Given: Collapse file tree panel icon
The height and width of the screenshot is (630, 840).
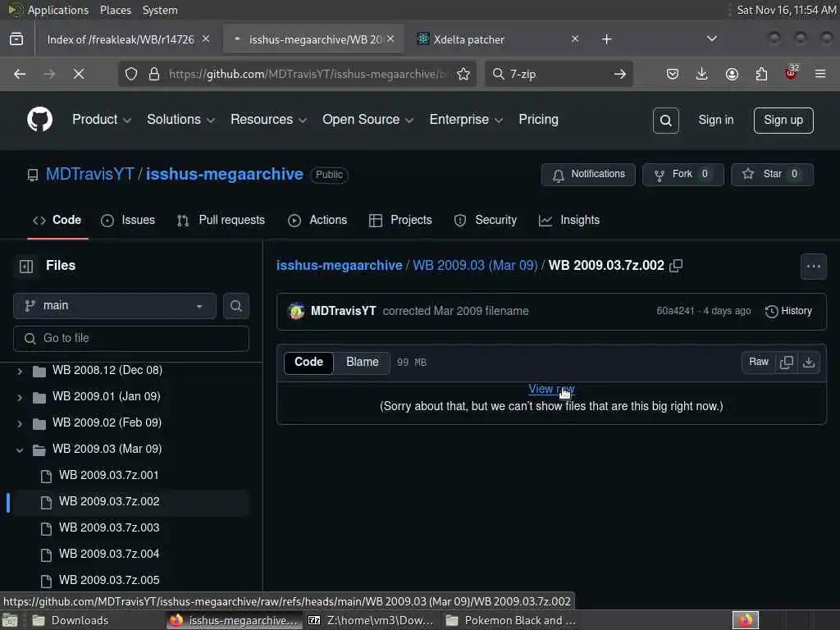Looking at the screenshot, I should point(26,266).
